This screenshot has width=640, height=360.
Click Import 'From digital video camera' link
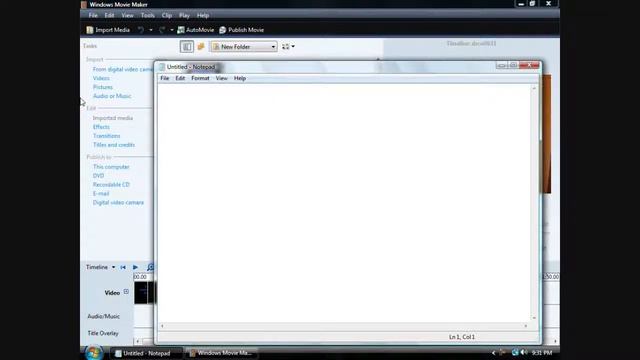(x=123, y=69)
